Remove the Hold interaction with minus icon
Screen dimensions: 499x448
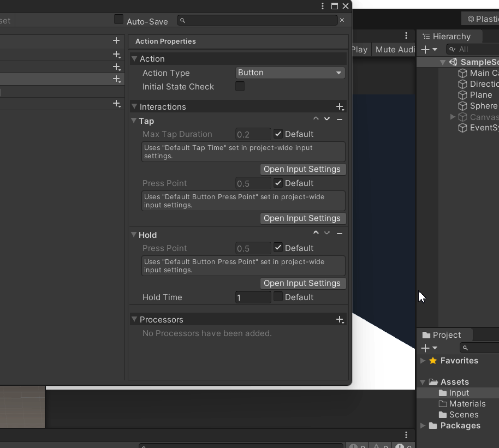point(340,233)
